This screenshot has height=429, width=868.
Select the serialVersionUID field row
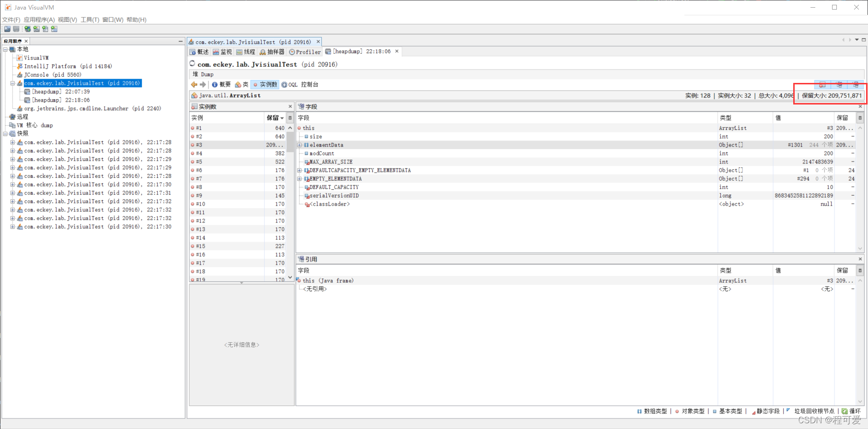pyautogui.click(x=576, y=196)
